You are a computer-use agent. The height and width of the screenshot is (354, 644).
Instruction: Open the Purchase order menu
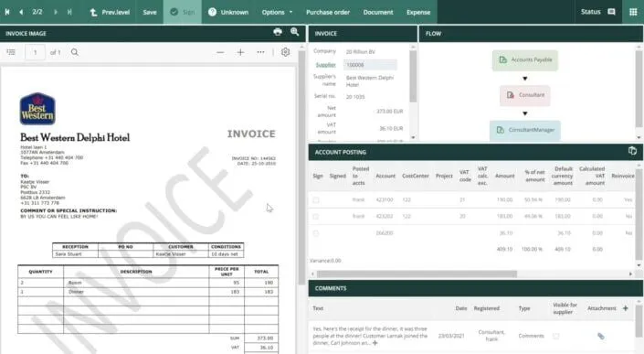328,12
